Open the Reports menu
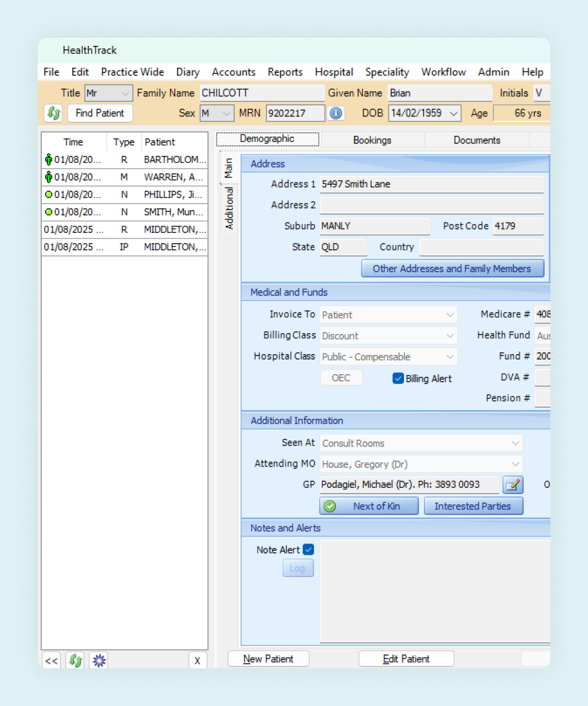The height and width of the screenshot is (706, 588). pyautogui.click(x=285, y=72)
